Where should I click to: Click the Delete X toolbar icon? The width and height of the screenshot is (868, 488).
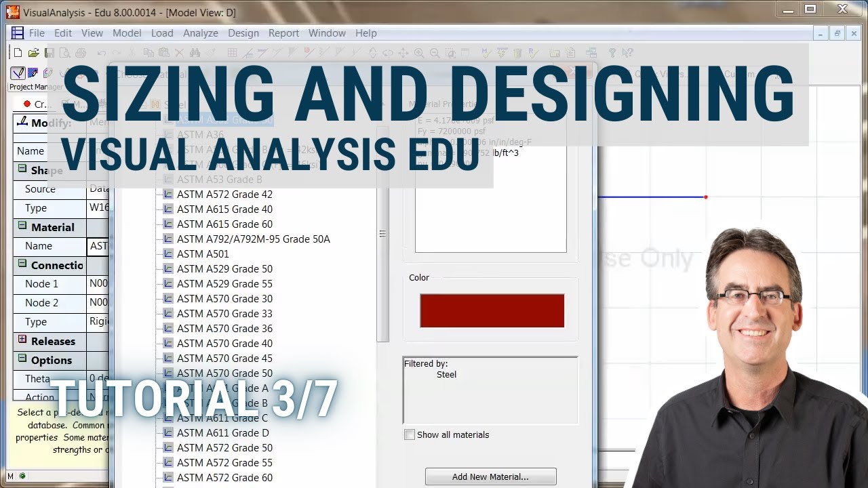coord(179,53)
